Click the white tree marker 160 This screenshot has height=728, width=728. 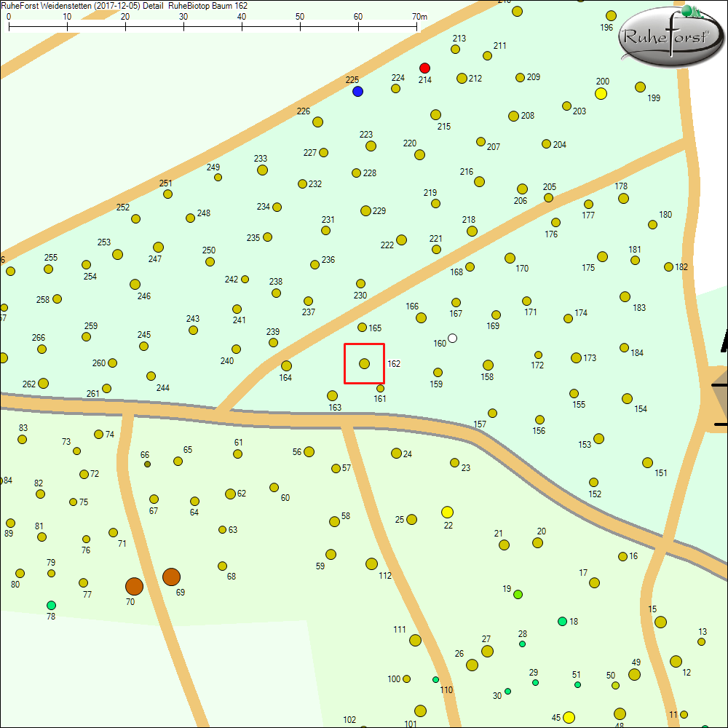click(453, 338)
